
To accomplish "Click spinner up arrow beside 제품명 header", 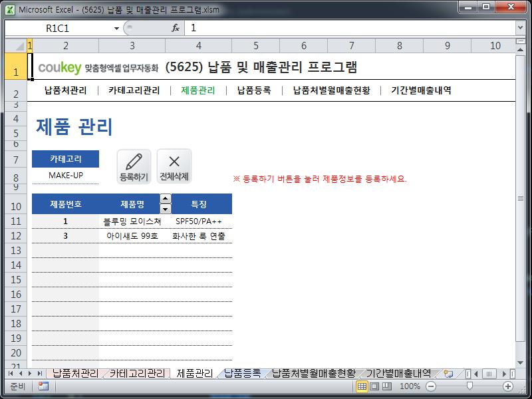I will [x=165, y=198].
